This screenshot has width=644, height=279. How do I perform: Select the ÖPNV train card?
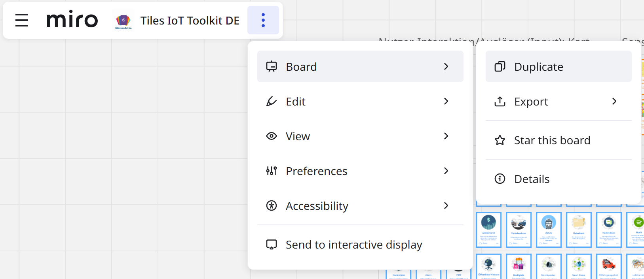coord(549,230)
